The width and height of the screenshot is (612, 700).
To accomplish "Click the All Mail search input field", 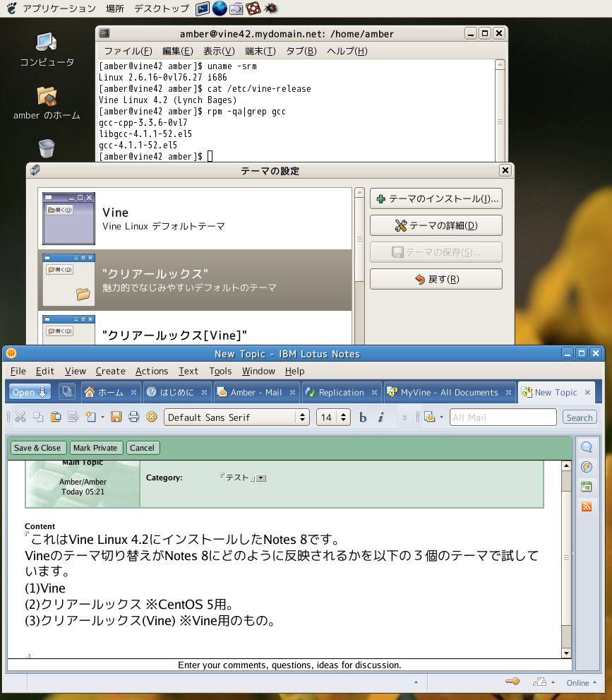I will click(x=503, y=417).
